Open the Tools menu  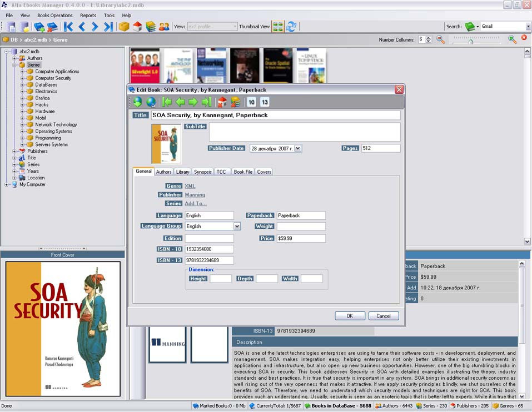(x=109, y=15)
